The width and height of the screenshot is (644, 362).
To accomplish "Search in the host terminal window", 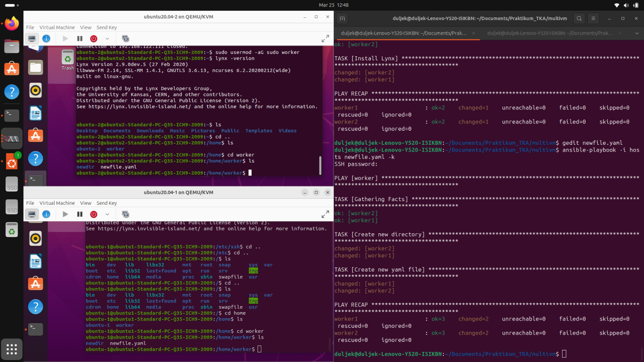I will pyautogui.click(x=579, y=19).
